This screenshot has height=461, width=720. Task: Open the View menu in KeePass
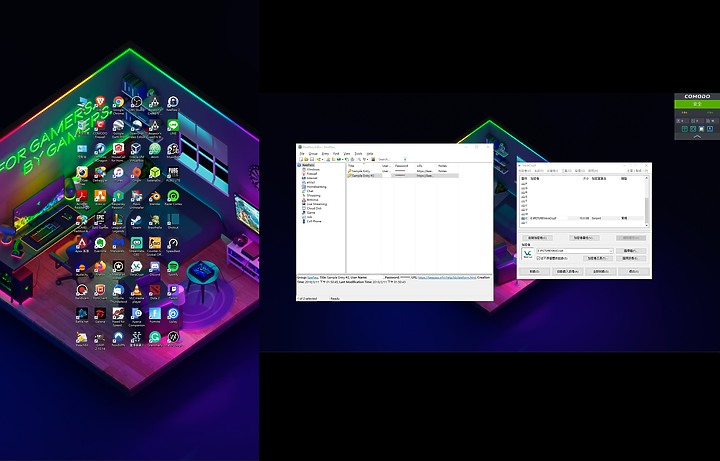pos(347,154)
